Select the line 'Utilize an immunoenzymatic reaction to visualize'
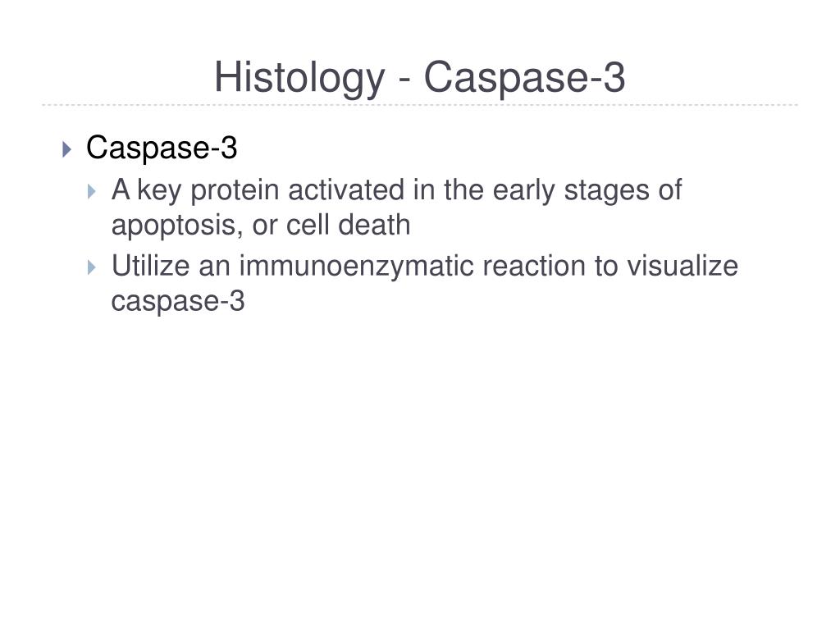This screenshot has width=840, height=630. pyautogui.click(x=425, y=267)
